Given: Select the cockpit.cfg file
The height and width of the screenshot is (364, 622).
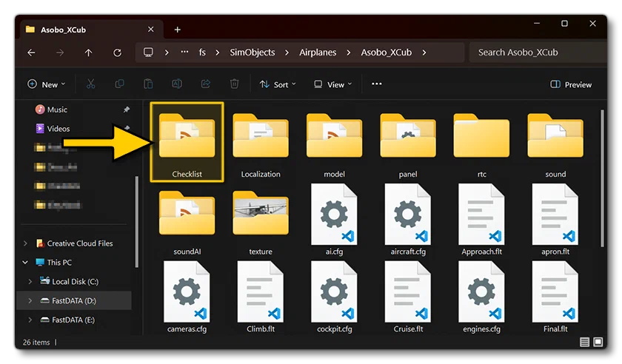Looking at the screenshot, I should [334, 297].
